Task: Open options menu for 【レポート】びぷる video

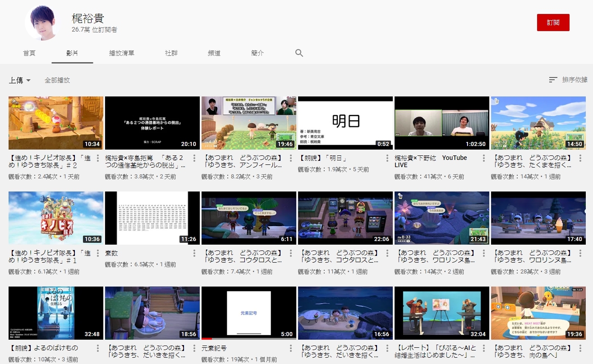Action: pyautogui.click(x=484, y=348)
